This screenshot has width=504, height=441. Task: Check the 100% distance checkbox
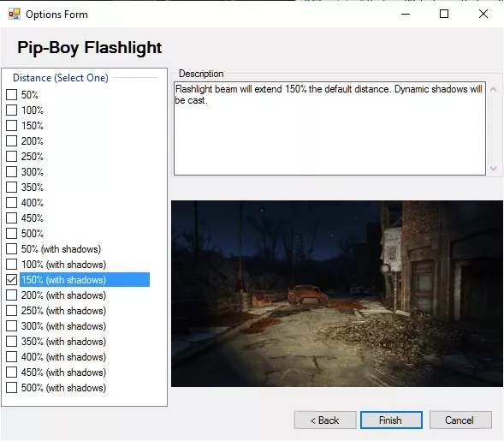pos(12,110)
